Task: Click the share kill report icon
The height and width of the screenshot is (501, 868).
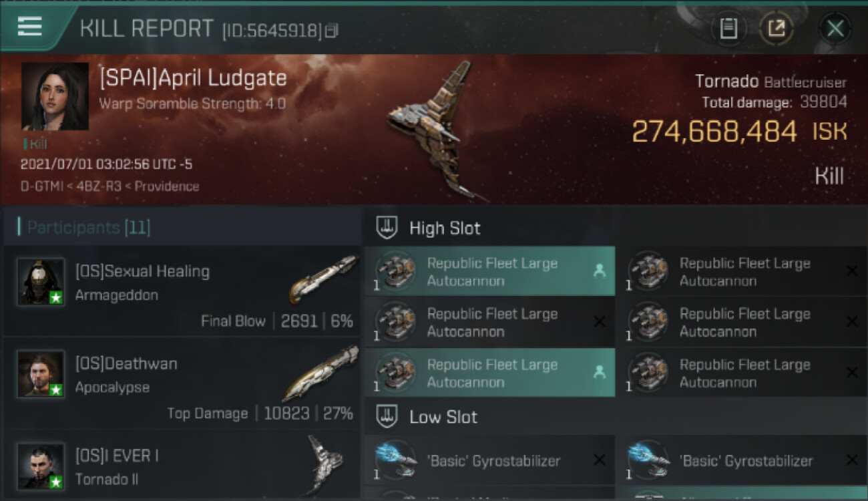Action: (x=776, y=28)
